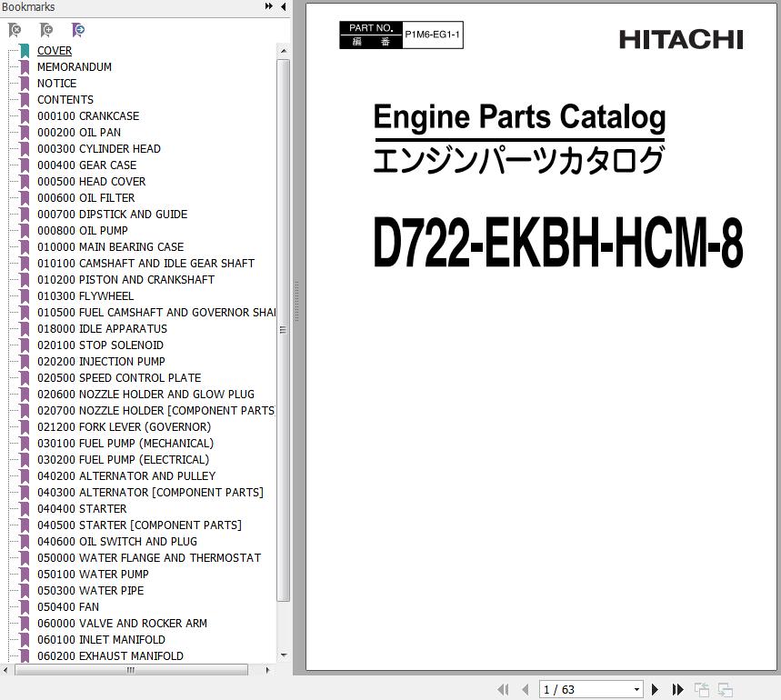
Task: Open "021200 FORK LEVER (GOVERNOR)" bookmark
Action: click(124, 427)
